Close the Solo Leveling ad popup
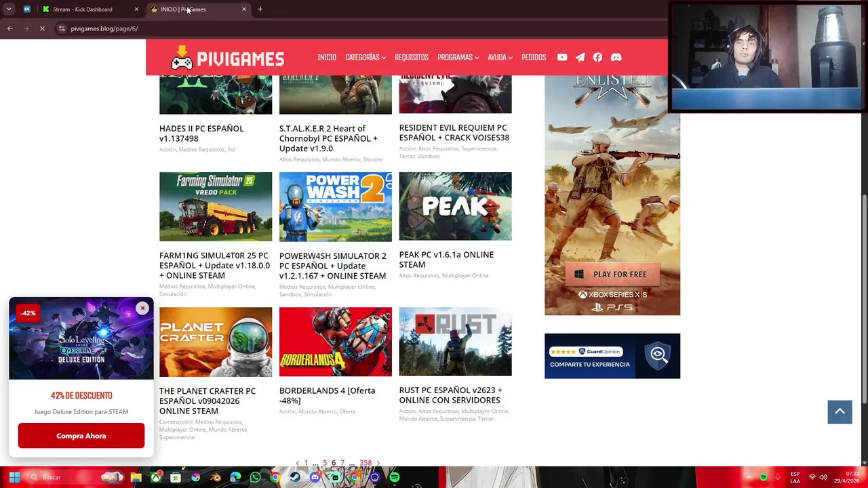 click(142, 308)
